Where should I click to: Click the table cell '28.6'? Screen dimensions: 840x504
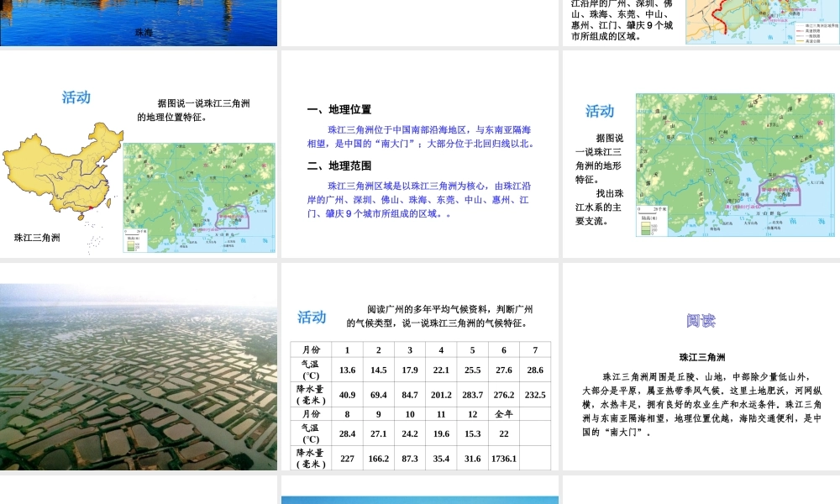tap(535, 370)
